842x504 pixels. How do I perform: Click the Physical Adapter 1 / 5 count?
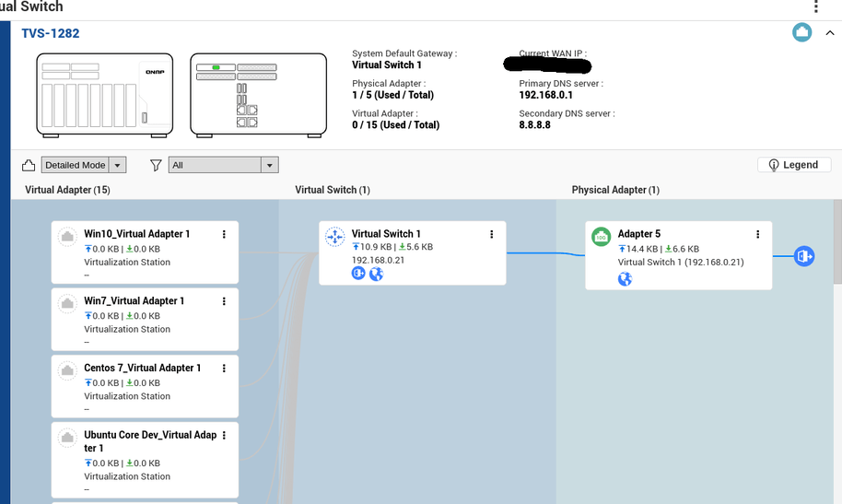point(393,95)
